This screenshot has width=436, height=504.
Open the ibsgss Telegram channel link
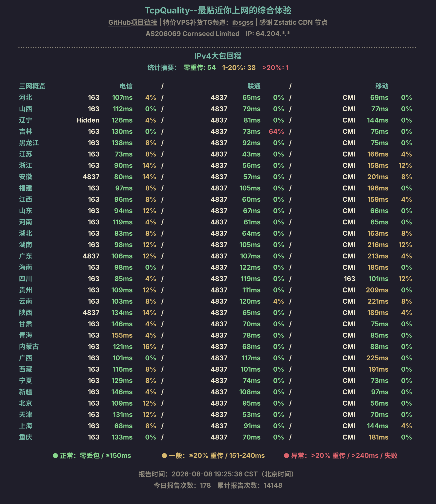pyautogui.click(x=243, y=22)
